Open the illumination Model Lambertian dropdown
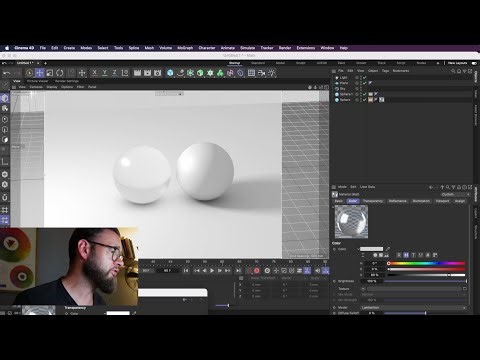The height and width of the screenshot is (360, 480). click(x=413, y=308)
